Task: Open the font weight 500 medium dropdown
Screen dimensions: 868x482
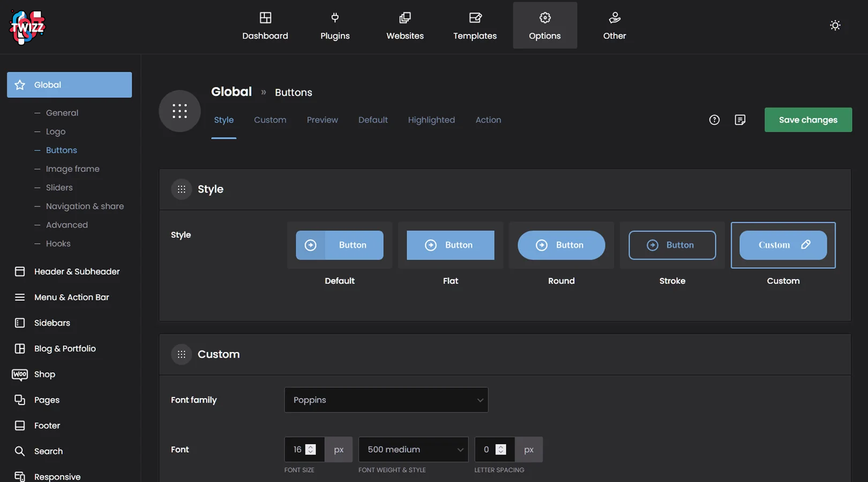Action: pos(413,449)
